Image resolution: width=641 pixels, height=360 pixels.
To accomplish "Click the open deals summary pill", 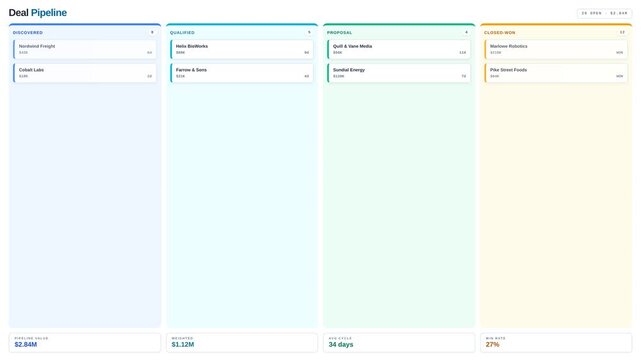I will click(605, 13).
